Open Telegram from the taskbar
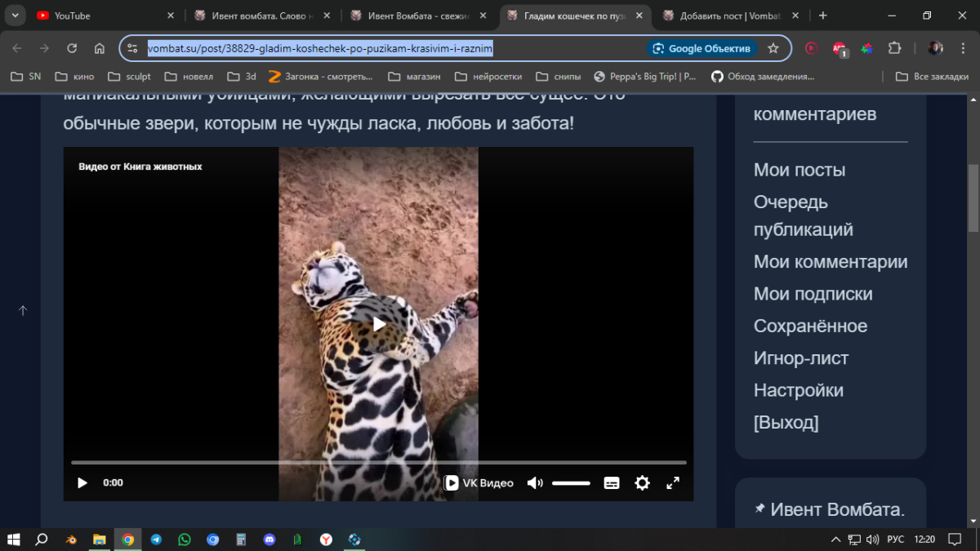The image size is (980, 551). (156, 540)
